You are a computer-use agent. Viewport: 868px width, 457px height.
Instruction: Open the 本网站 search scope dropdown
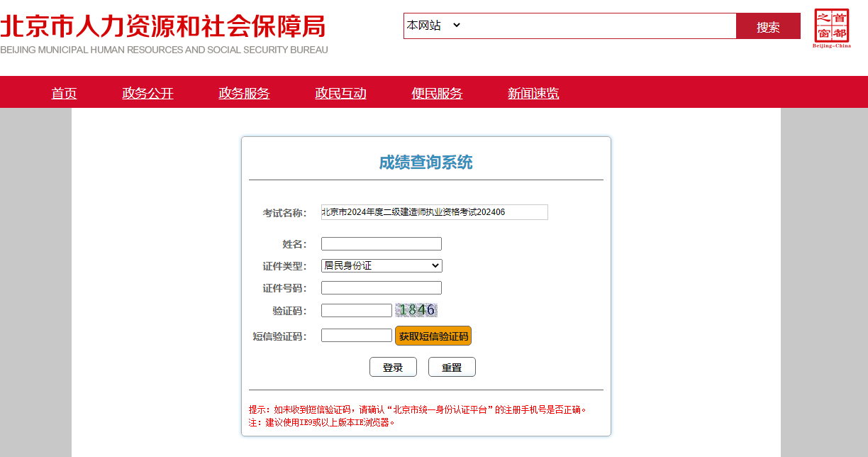(433, 26)
